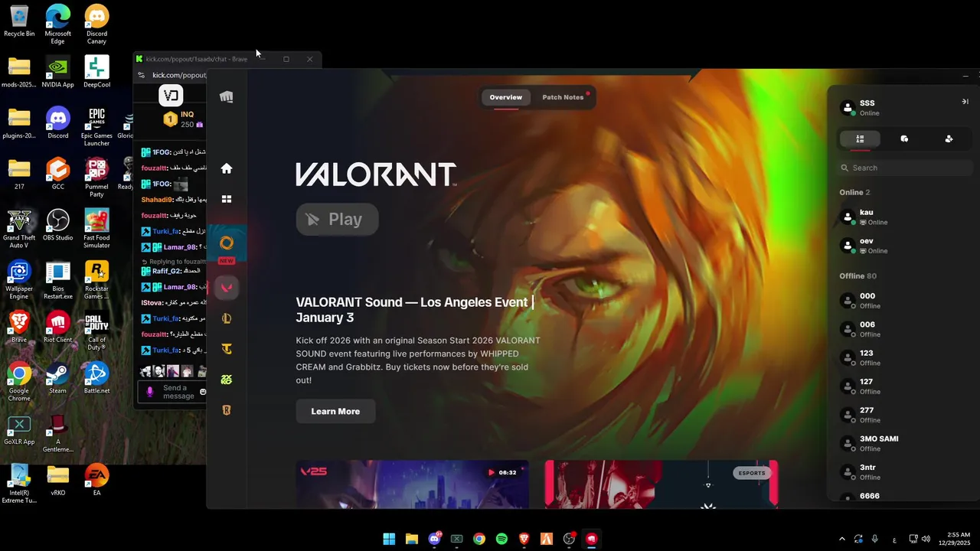Click the search field in friends panel
Screen dimensions: 980x551
click(904, 168)
